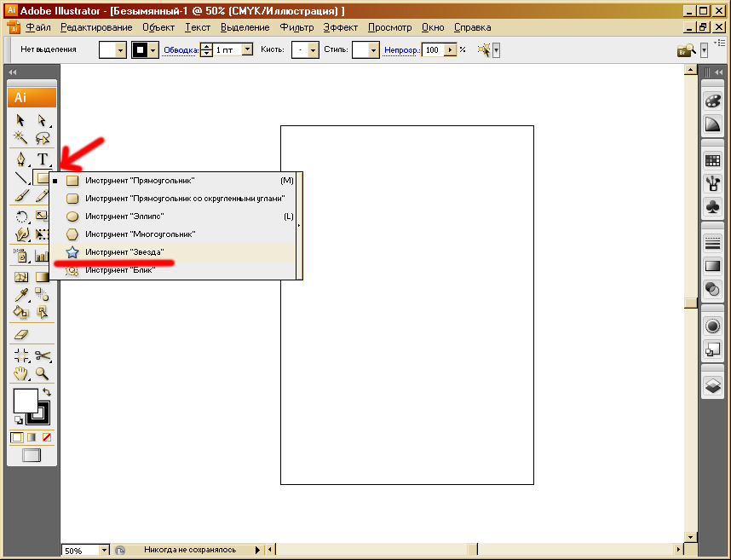Choose Инструмент "Многоугольник" from flyout
This screenshot has width=731, height=560.
[172, 234]
